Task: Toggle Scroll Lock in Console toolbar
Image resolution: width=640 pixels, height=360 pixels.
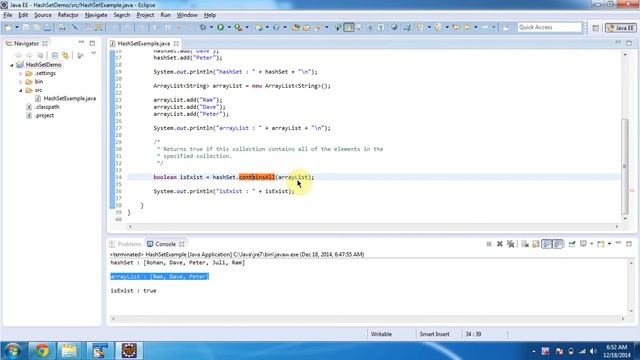Action: 536,244
